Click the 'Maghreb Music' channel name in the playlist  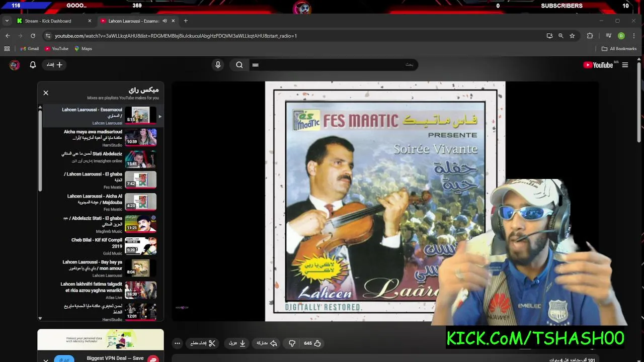coord(109,231)
